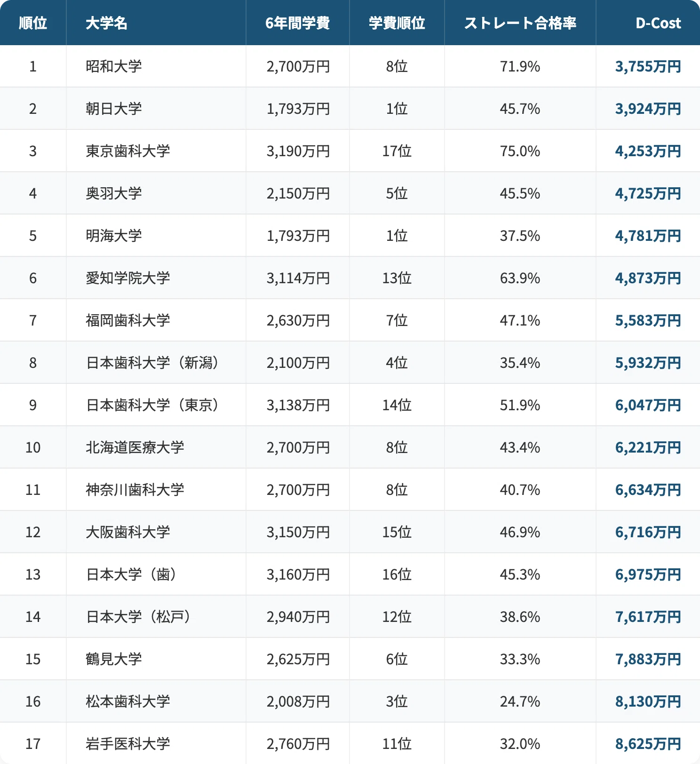Select the university name '朝日大学'
The height and width of the screenshot is (764, 700).
tap(114, 109)
